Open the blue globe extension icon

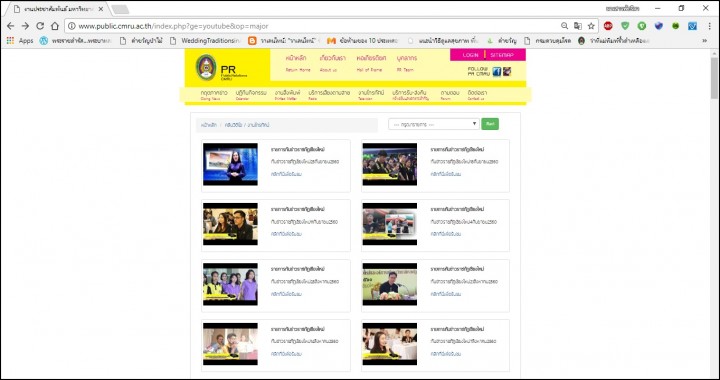[x=659, y=26]
